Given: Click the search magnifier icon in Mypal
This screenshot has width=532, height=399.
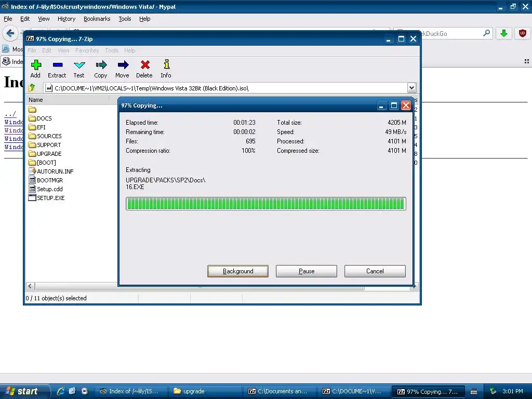Looking at the screenshot, I should tap(486, 33).
